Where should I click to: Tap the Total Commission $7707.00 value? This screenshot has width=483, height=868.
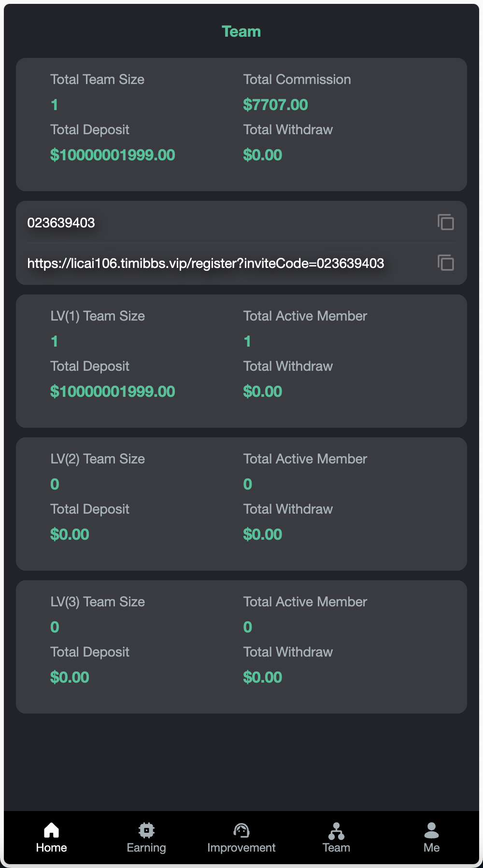(275, 104)
